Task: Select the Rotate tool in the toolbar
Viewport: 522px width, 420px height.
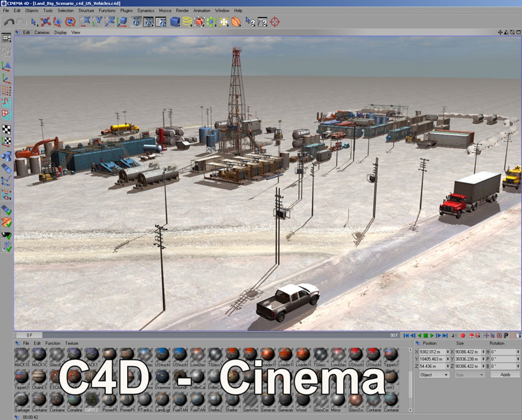Action: coord(70,22)
